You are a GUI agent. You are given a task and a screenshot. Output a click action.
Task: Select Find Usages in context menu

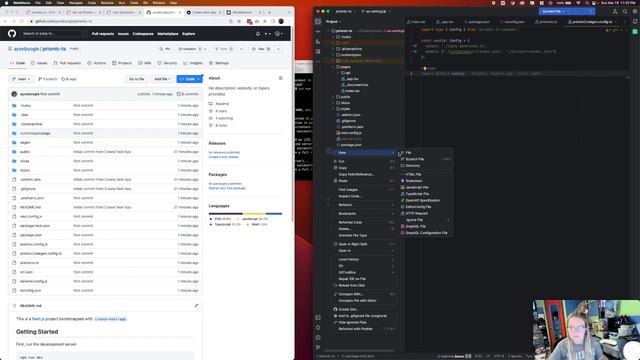click(363, 189)
